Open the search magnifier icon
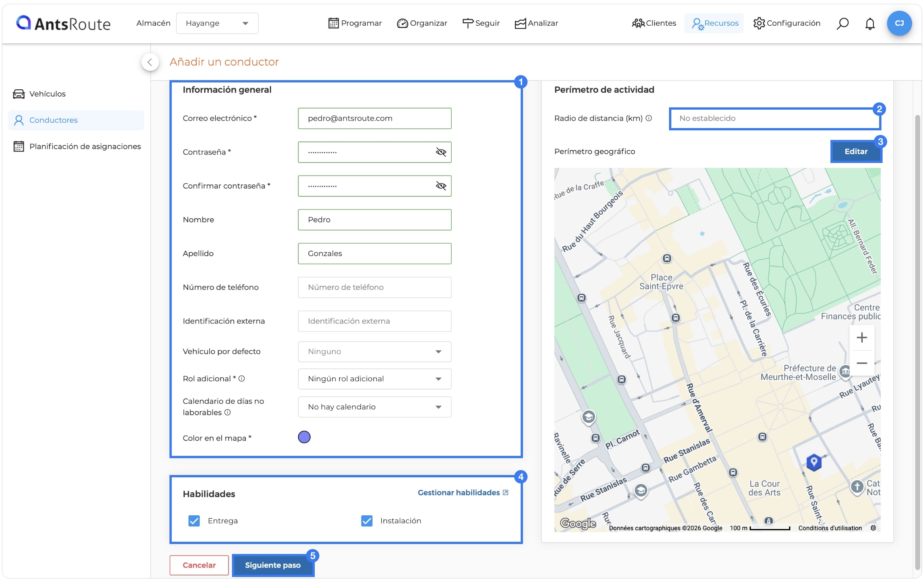The width and height of the screenshot is (924, 582). coord(842,23)
